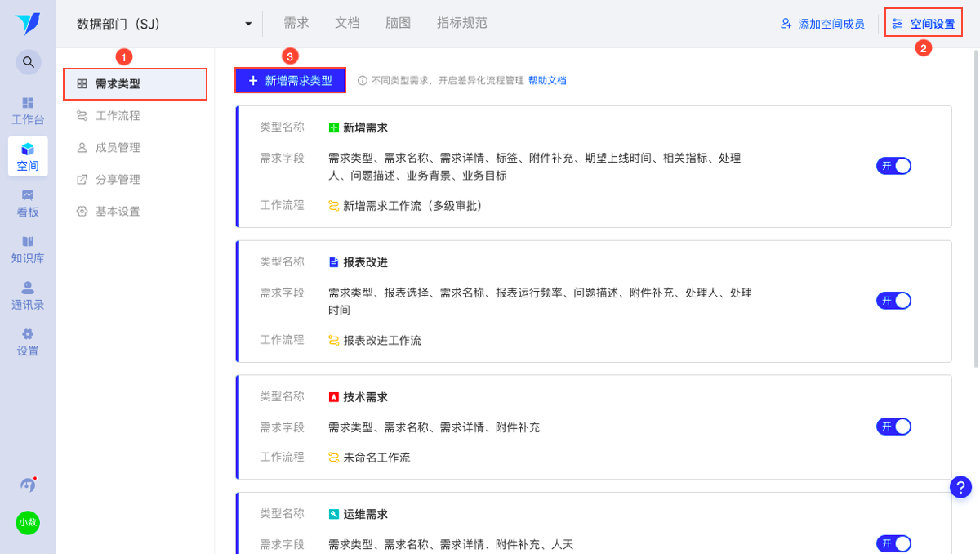Viewport: 980px width, 554px height.
Task: Expand the 数据部门（SJ） space dropdown
Action: coord(248,24)
